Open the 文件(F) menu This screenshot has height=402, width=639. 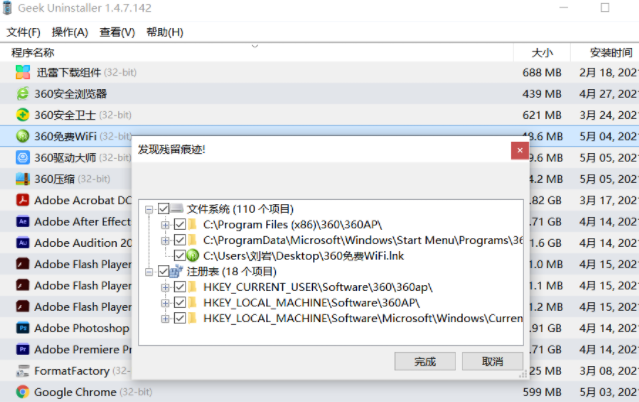tap(23, 32)
